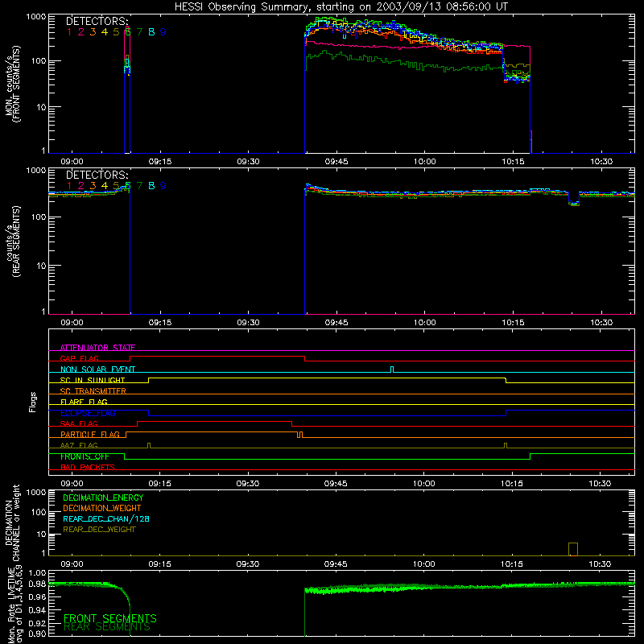Click detector 8 label in rear segments legend

(151, 186)
